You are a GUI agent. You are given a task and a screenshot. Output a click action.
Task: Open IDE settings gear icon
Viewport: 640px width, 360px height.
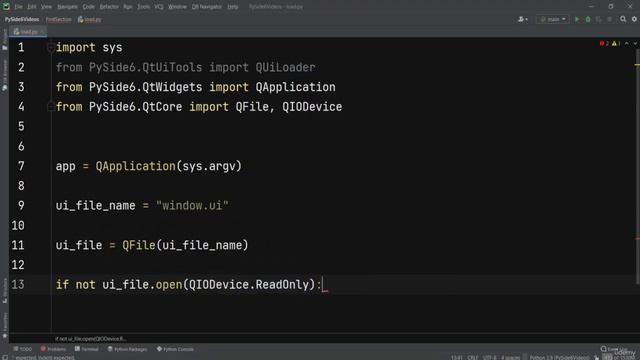634,19
